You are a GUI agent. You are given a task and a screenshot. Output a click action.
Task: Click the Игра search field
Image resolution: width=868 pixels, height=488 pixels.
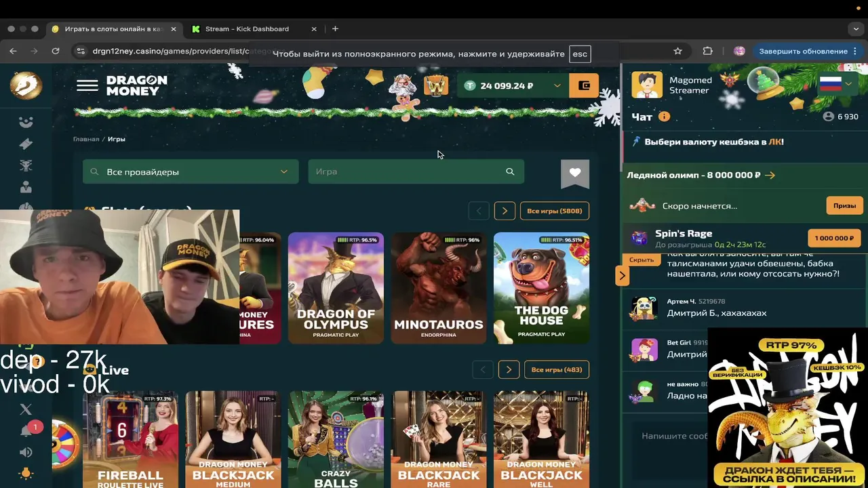point(416,171)
